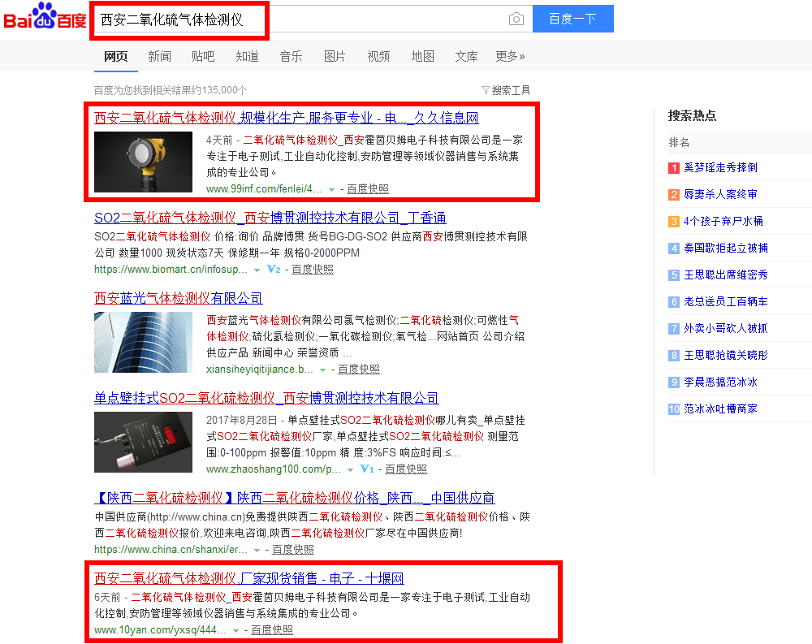Switch to 新闻 tab
The height and width of the screenshot is (644, 812).
(x=159, y=56)
